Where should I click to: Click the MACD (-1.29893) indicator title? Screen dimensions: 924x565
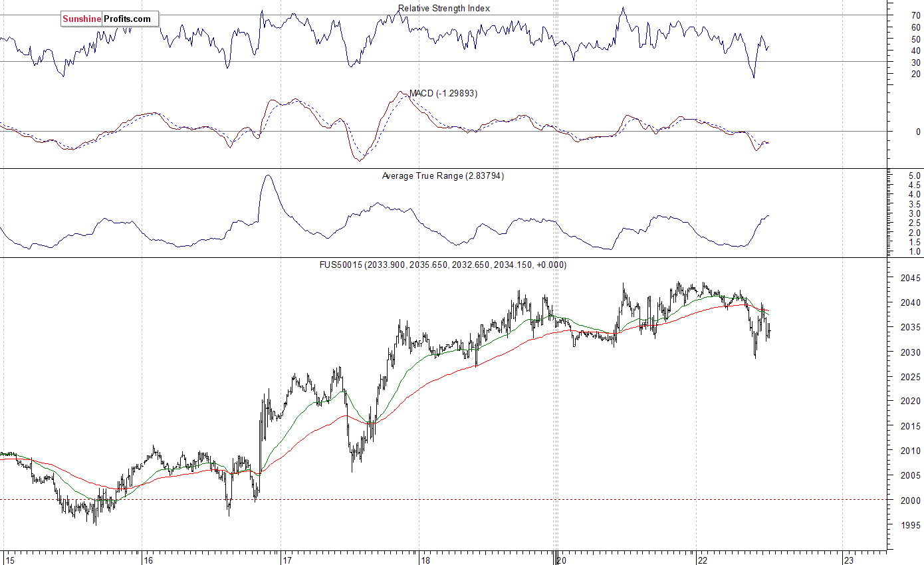pyautogui.click(x=443, y=94)
